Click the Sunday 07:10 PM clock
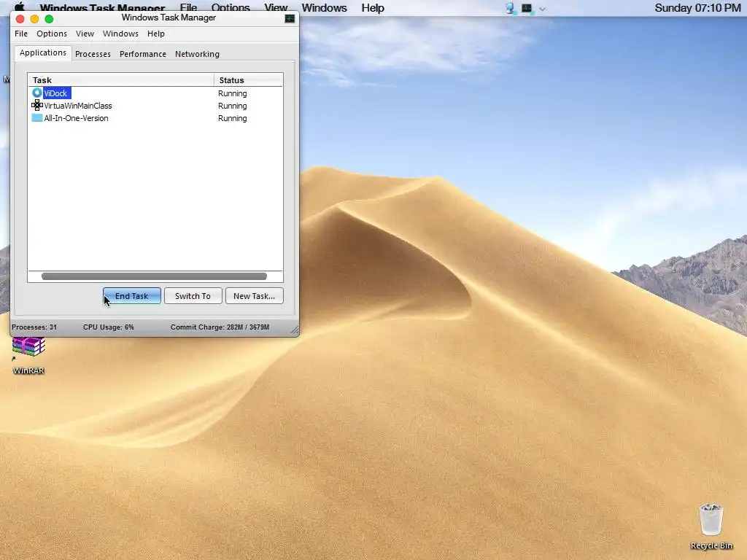 (x=697, y=8)
